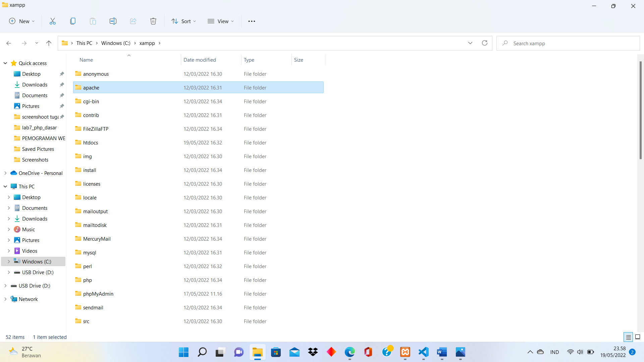The image size is (644, 362).
Task: Open the Sort dropdown menu
Action: coord(184,21)
